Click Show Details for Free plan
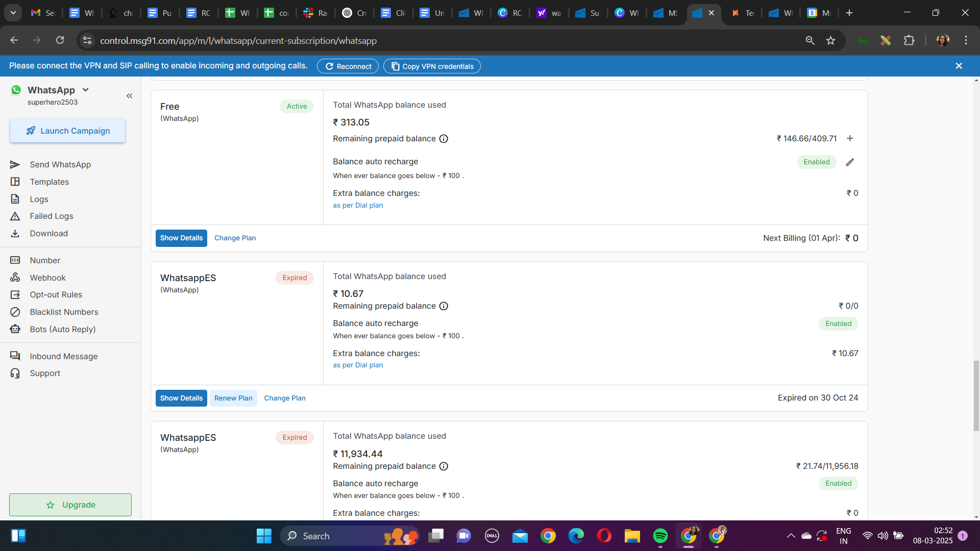Image resolution: width=980 pixels, height=551 pixels. 181,238
